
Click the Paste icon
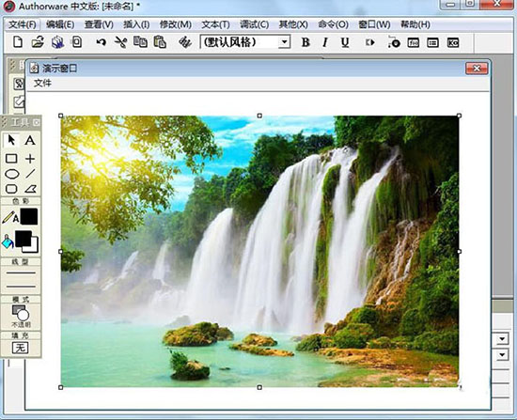point(160,42)
